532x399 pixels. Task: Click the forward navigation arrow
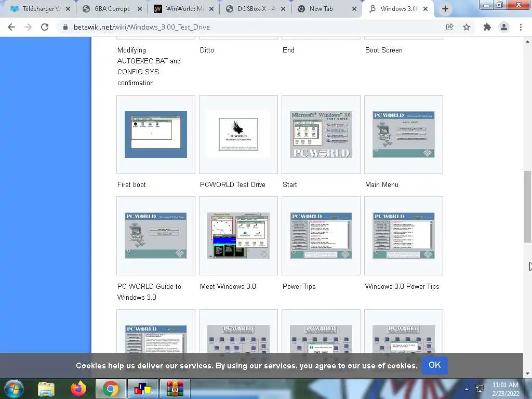[x=28, y=27]
